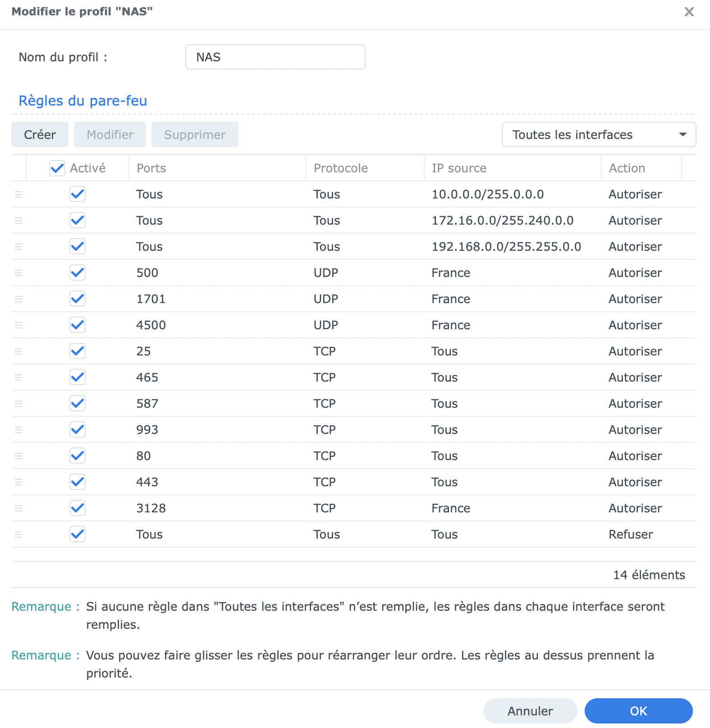Disable the port 4500 UDP rule checkbox
The image size is (710, 728).
point(78,325)
